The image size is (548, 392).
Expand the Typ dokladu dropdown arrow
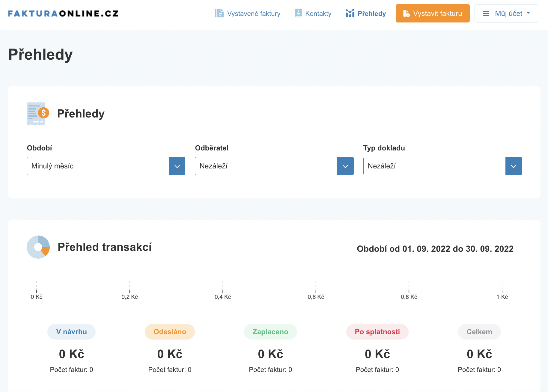(x=514, y=166)
